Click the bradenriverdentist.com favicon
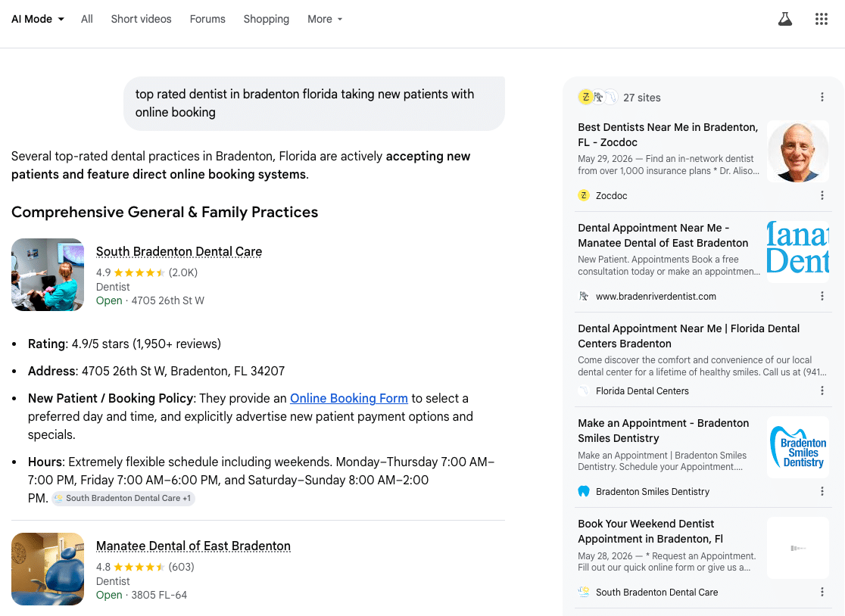845x616 pixels. click(584, 296)
